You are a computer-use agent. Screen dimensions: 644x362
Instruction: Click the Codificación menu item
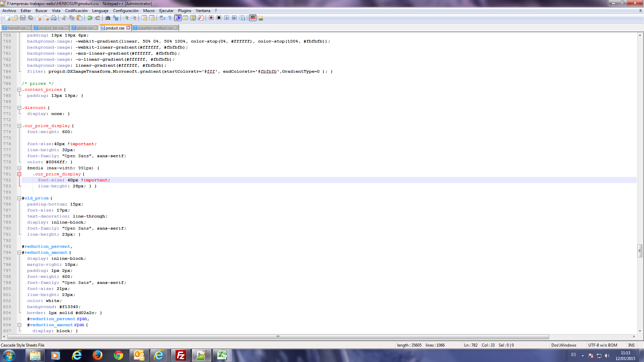pyautogui.click(x=76, y=11)
